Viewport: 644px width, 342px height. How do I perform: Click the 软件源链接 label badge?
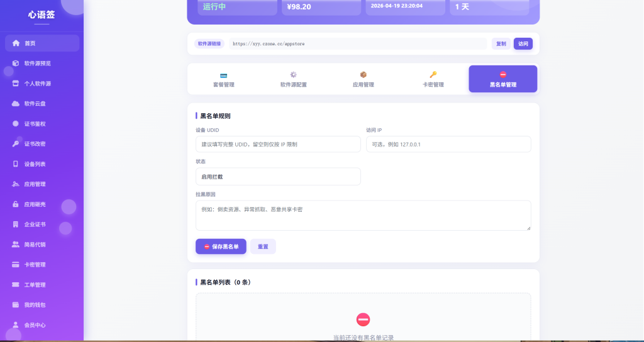[x=209, y=43]
